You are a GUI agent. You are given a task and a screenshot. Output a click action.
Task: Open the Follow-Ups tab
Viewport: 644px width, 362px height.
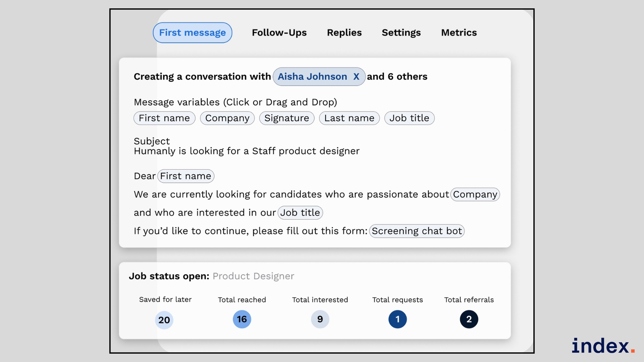(x=279, y=33)
